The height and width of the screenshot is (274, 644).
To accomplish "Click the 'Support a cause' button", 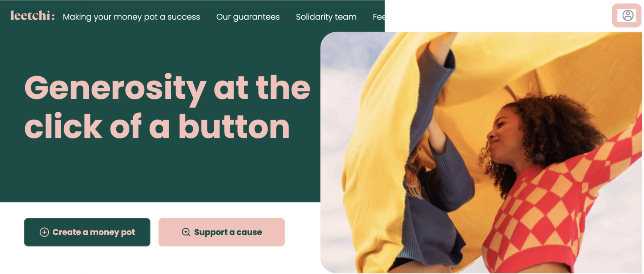I will (x=222, y=232).
